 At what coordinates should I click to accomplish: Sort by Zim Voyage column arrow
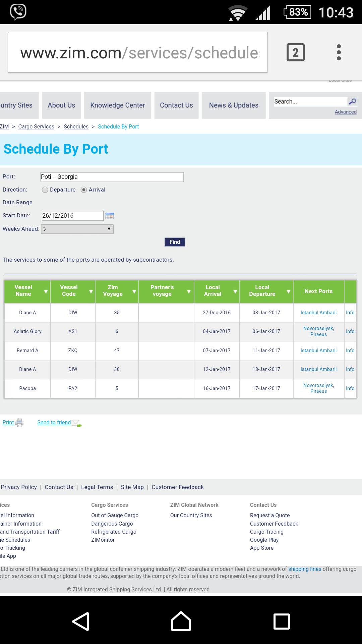point(134,291)
